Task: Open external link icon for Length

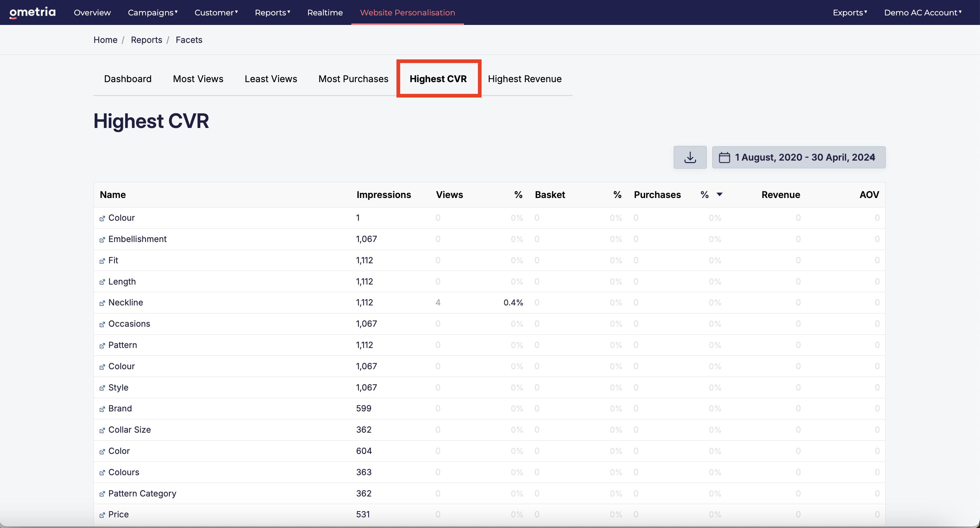Action: tap(102, 282)
